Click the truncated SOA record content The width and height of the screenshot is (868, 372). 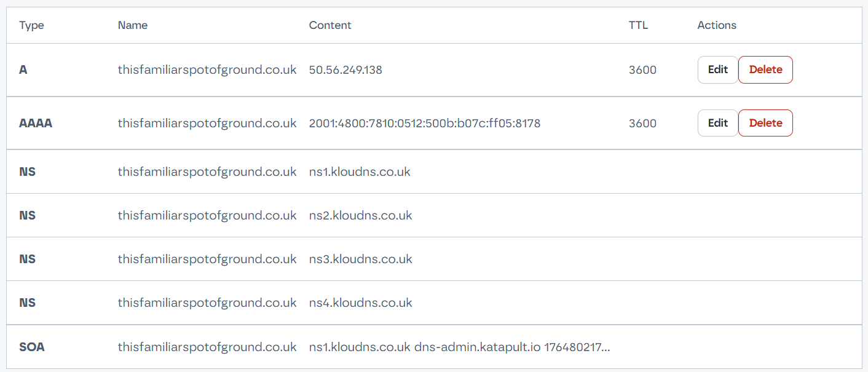pos(459,347)
